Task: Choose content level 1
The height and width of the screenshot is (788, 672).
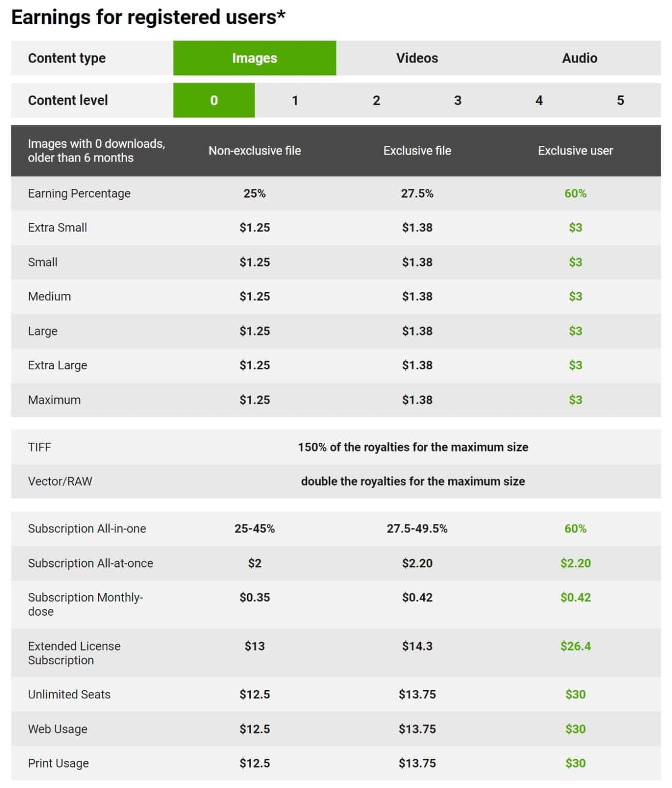Action: pos(295,100)
